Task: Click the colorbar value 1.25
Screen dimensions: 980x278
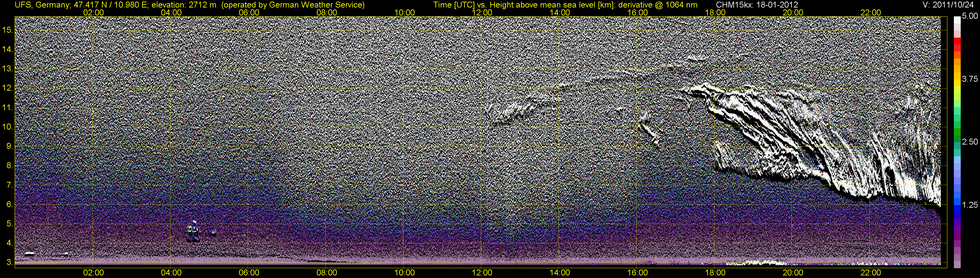Action: pyautogui.click(x=970, y=205)
